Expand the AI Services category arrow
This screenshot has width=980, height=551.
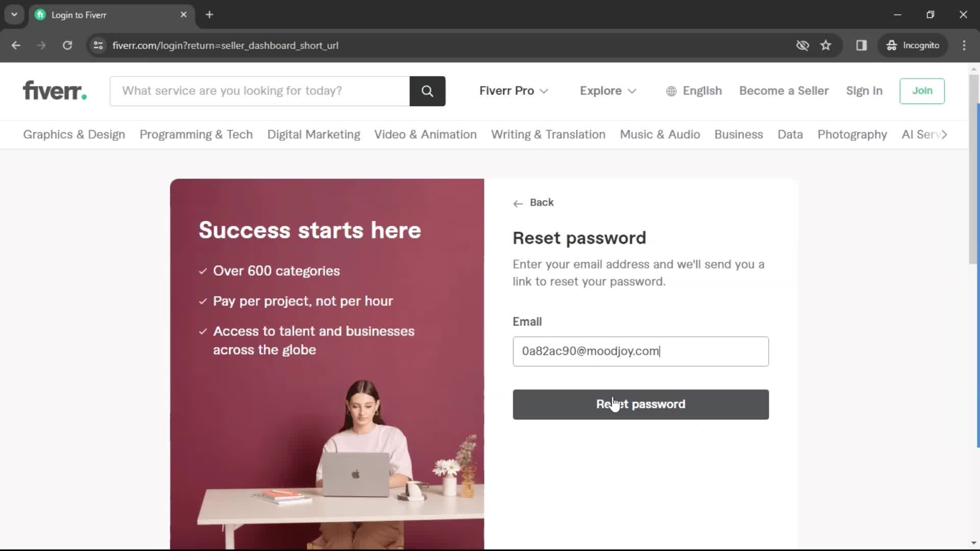coord(948,135)
